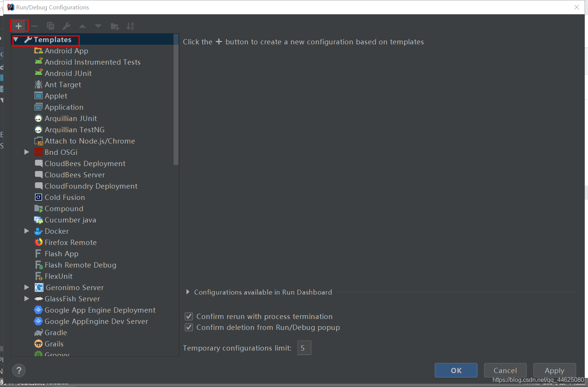588x387 pixels.
Task: Toggle Confirm deletion from Run/Debug popup
Action: pyautogui.click(x=189, y=327)
